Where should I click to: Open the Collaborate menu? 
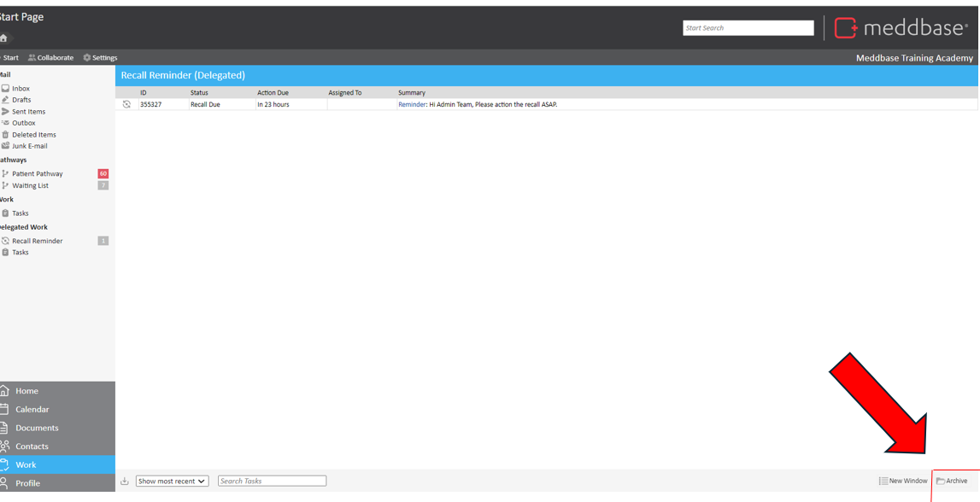tap(51, 57)
